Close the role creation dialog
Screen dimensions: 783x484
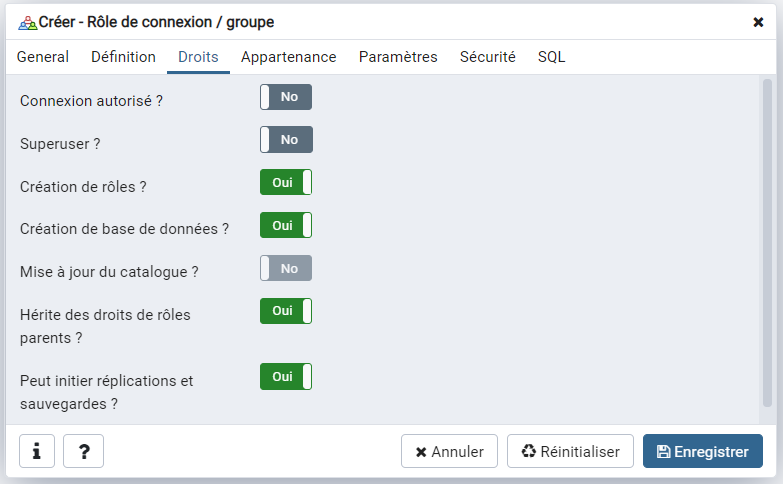pos(758,22)
